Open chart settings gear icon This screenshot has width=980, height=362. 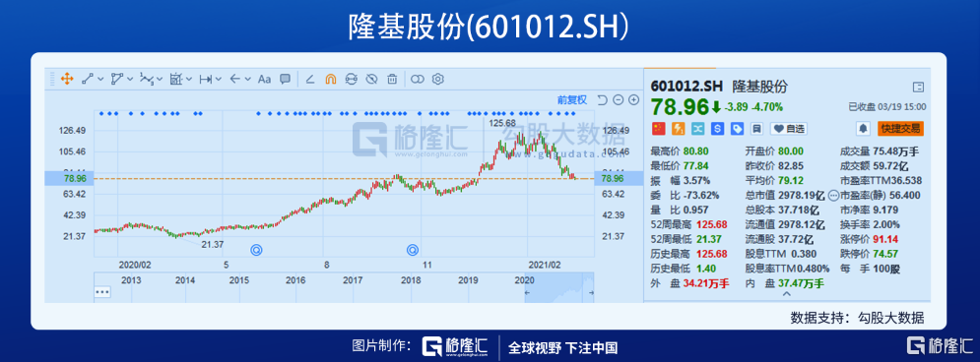pos(438,79)
